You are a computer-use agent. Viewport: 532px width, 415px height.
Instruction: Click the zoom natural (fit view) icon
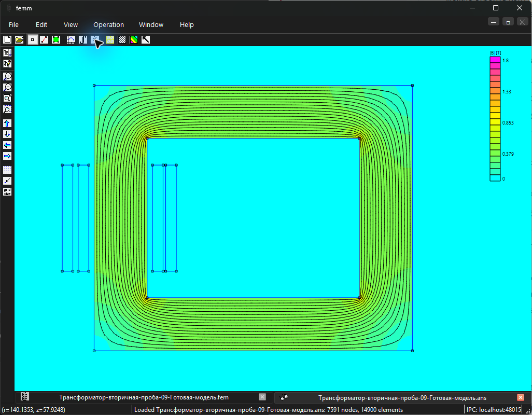tap(7, 98)
